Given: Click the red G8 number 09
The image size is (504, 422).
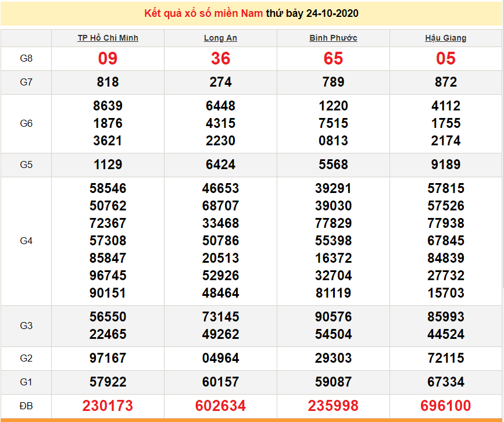Looking at the screenshot, I should [x=108, y=59].
